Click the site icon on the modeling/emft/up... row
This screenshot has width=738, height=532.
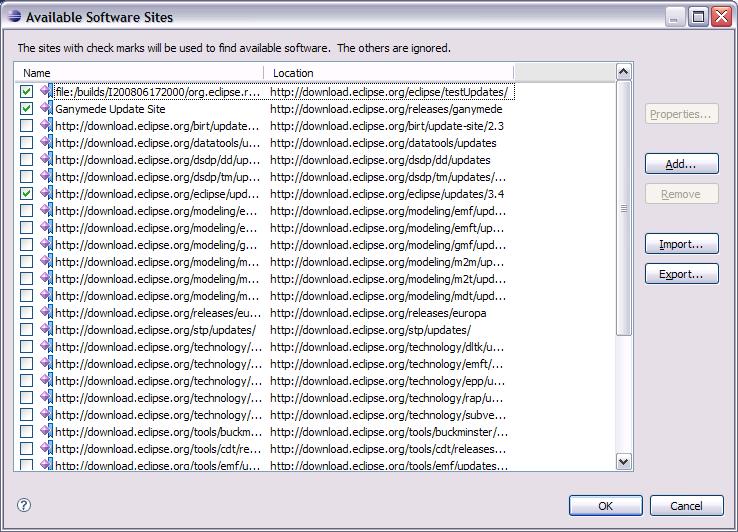(x=47, y=227)
